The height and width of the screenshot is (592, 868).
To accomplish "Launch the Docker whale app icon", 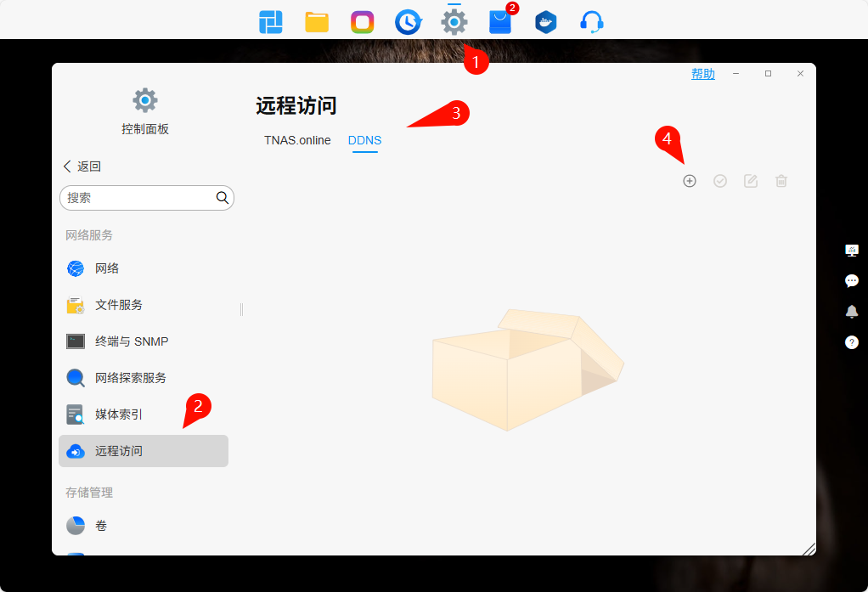I will tap(546, 22).
